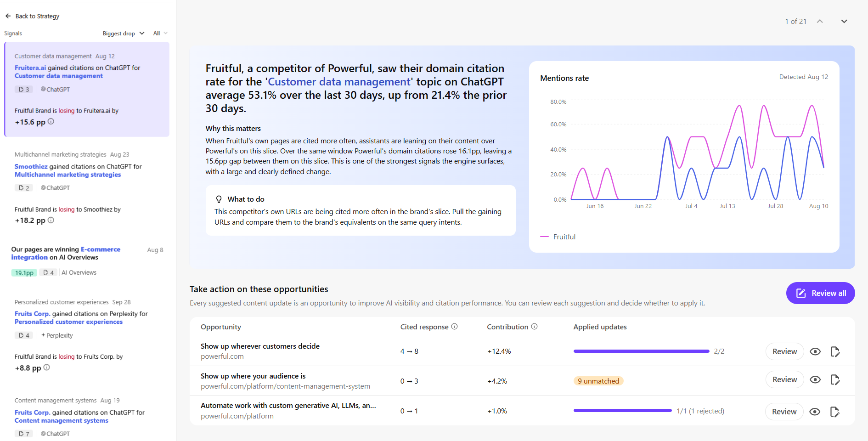
Task: Click document count 2 icon in Smoothiez signal
Action: [x=24, y=187]
